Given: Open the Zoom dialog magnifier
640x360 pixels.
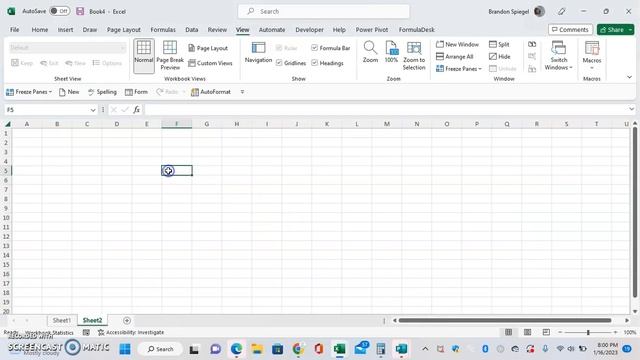Looking at the screenshot, I should click(x=370, y=51).
